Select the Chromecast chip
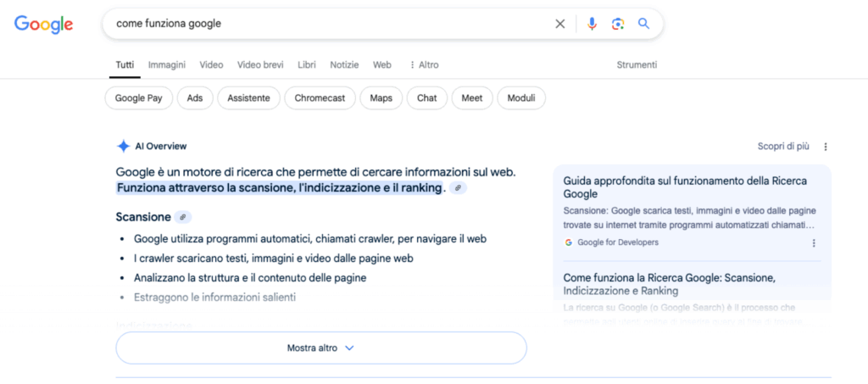868x384 pixels. pyautogui.click(x=320, y=98)
